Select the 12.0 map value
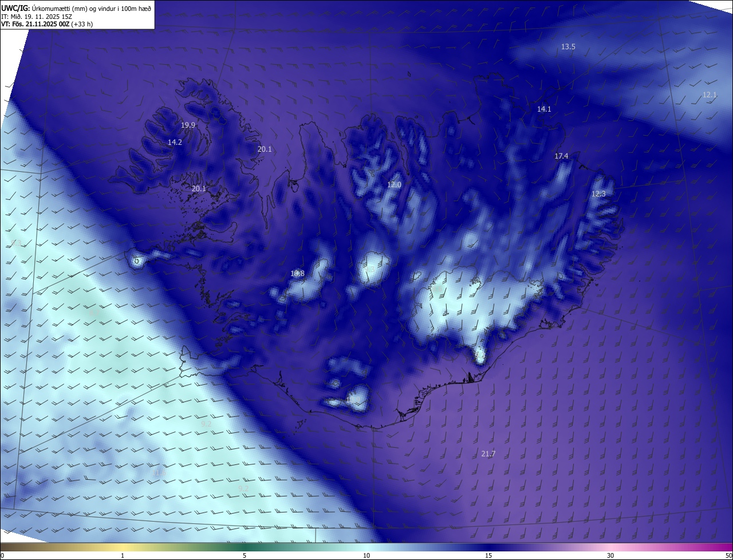This screenshot has height=560, width=733. [x=394, y=185]
